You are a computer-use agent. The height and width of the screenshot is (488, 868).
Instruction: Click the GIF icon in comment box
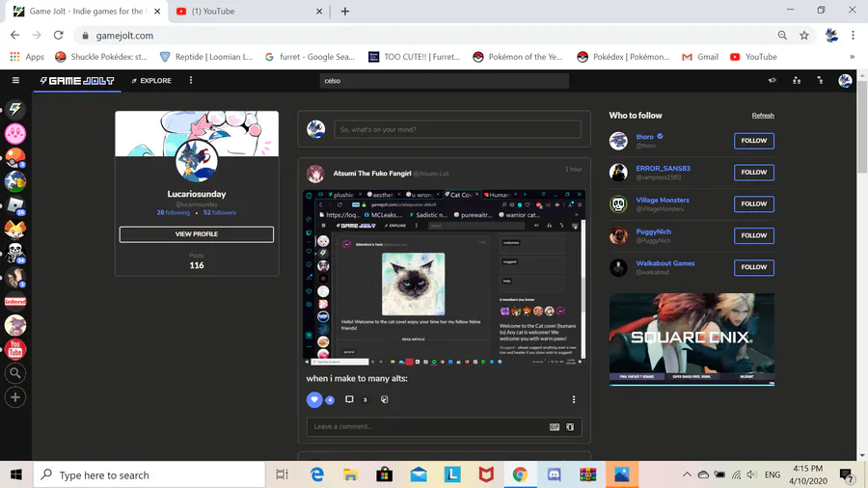pyautogui.click(x=555, y=426)
